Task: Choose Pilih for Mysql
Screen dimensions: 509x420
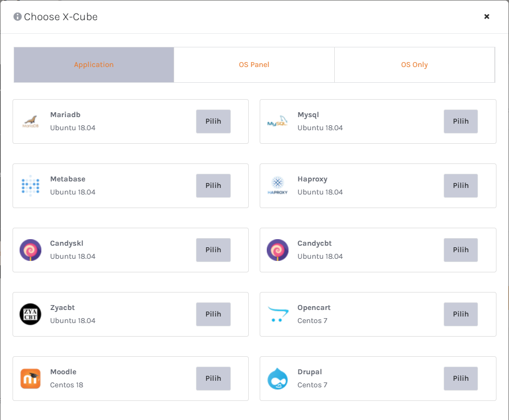Action: (461, 121)
